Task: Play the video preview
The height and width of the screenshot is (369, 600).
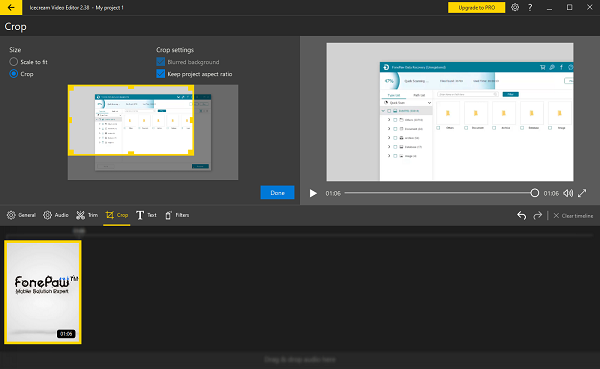Action: (x=313, y=193)
